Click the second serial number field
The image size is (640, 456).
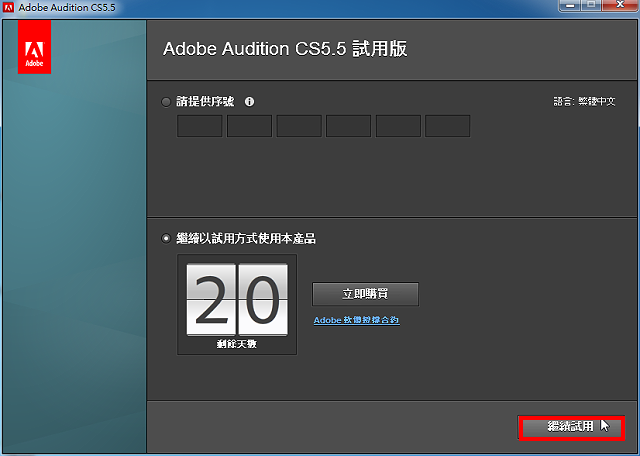click(249, 126)
